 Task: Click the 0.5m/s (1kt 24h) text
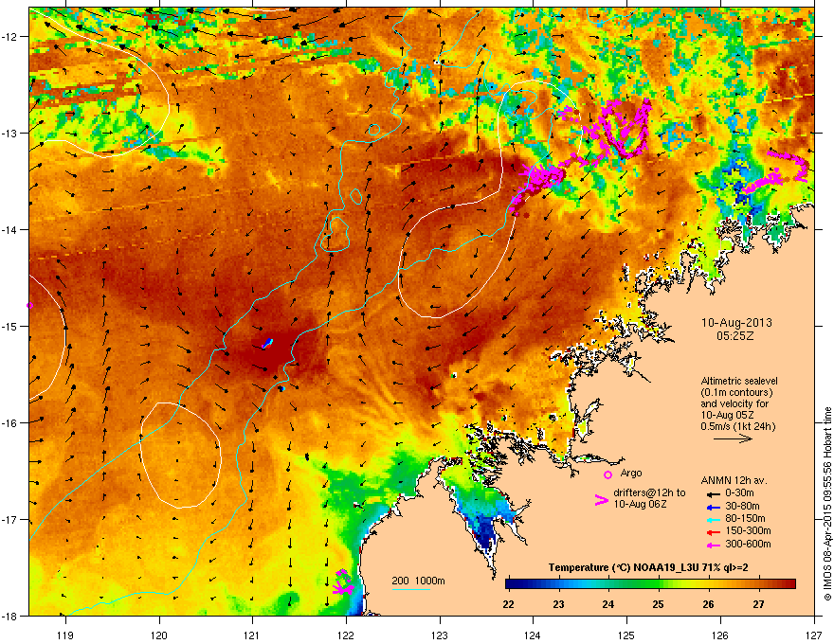pyautogui.click(x=737, y=426)
